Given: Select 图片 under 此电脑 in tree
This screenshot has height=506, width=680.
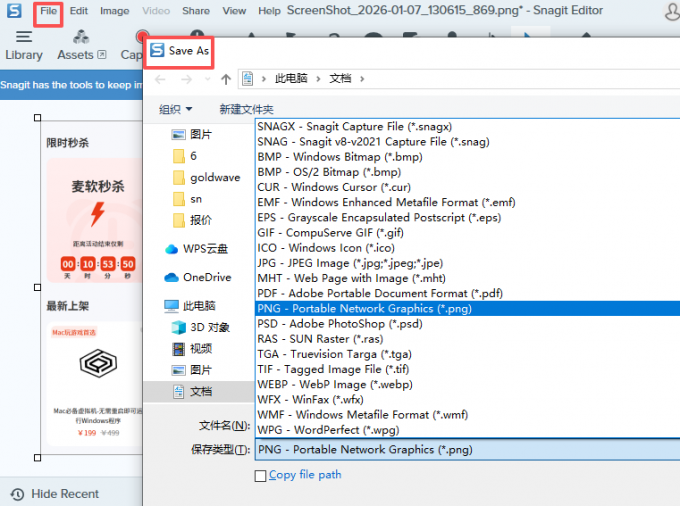Looking at the screenshot, I should pyautogui.click(x=192, y=370).
